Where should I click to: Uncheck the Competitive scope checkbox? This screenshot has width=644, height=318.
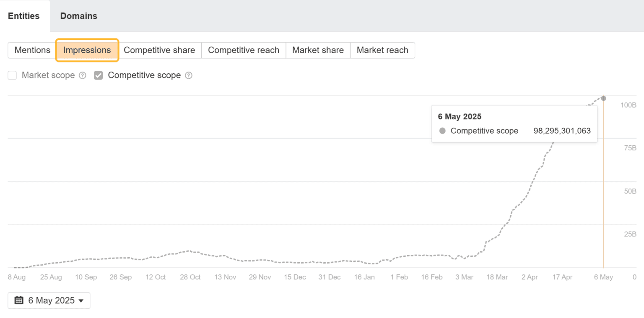click(99, 75)
